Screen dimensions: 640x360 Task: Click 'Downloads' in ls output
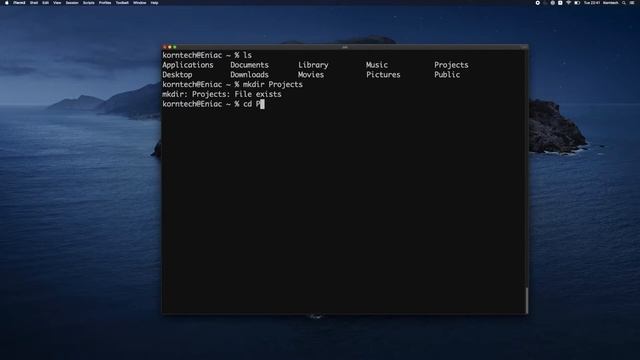click(249, 75)
